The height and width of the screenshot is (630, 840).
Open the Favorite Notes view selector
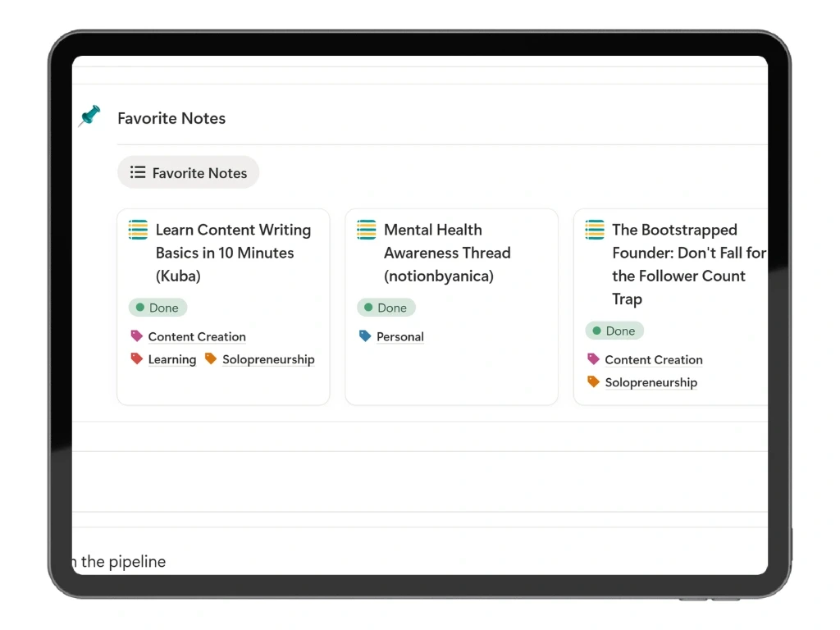point(188,172)
